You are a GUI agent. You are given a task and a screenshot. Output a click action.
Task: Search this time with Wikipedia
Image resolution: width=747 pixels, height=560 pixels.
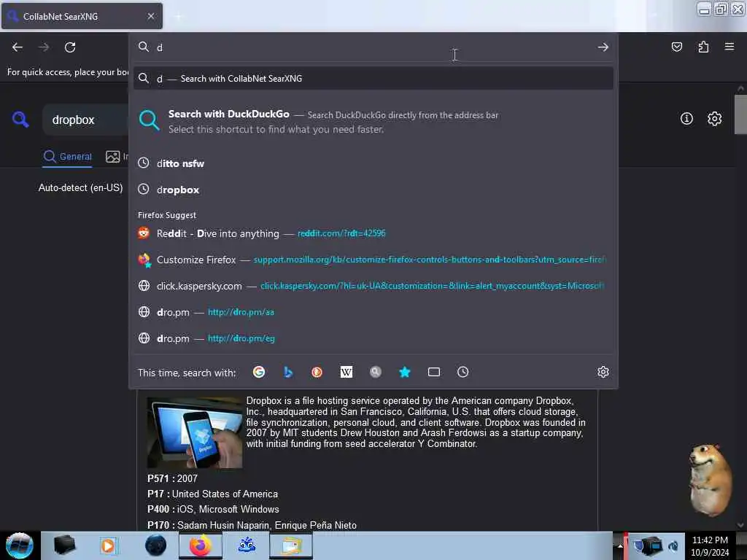pos(347,372)
